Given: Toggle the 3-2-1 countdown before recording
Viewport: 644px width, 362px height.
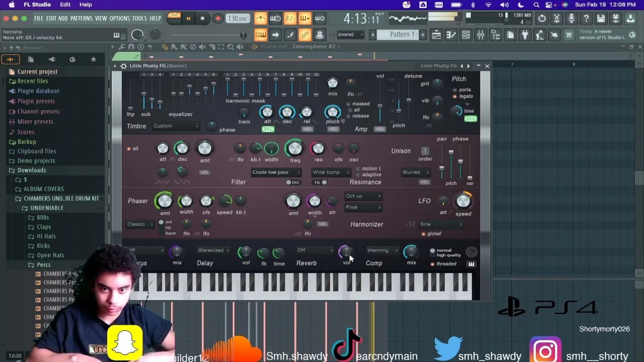Looking at the screenshot, I should [290, 19].
